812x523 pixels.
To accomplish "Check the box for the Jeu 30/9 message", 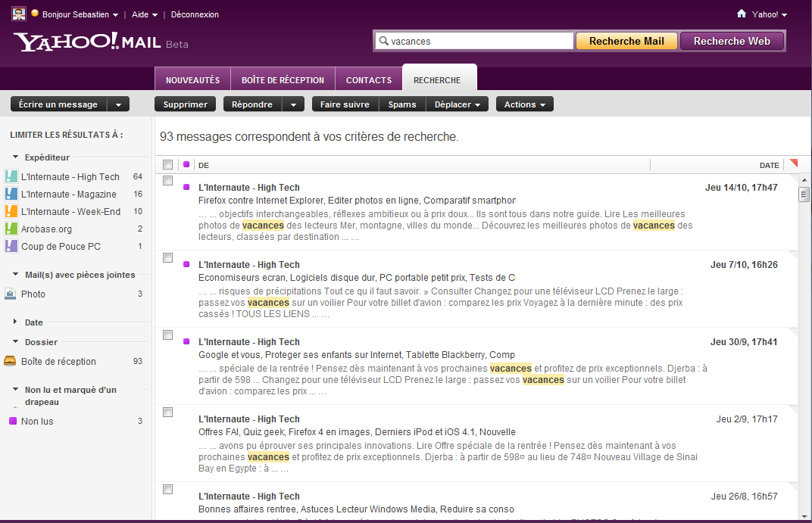I will tap(168, 335).
